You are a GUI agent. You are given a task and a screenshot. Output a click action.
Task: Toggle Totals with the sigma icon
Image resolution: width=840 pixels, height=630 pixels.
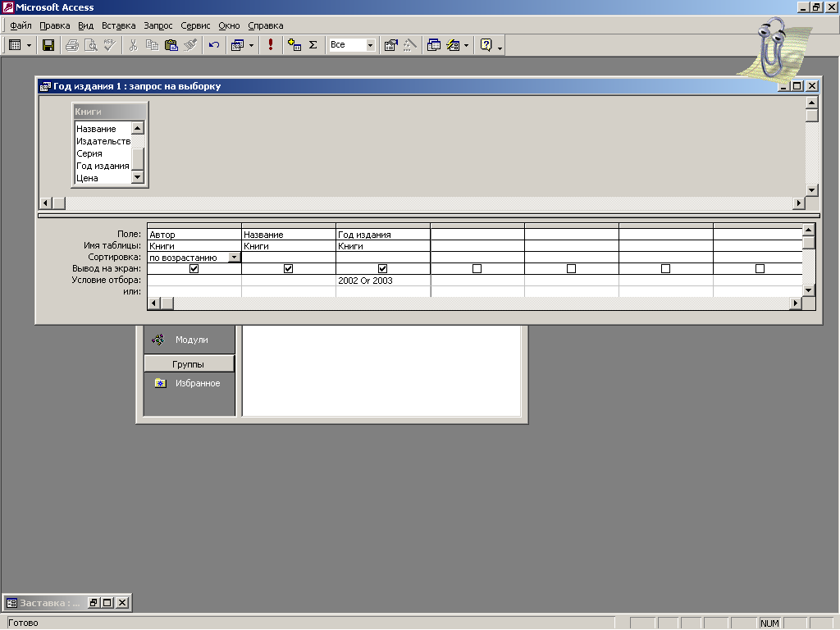click(313, 45)
